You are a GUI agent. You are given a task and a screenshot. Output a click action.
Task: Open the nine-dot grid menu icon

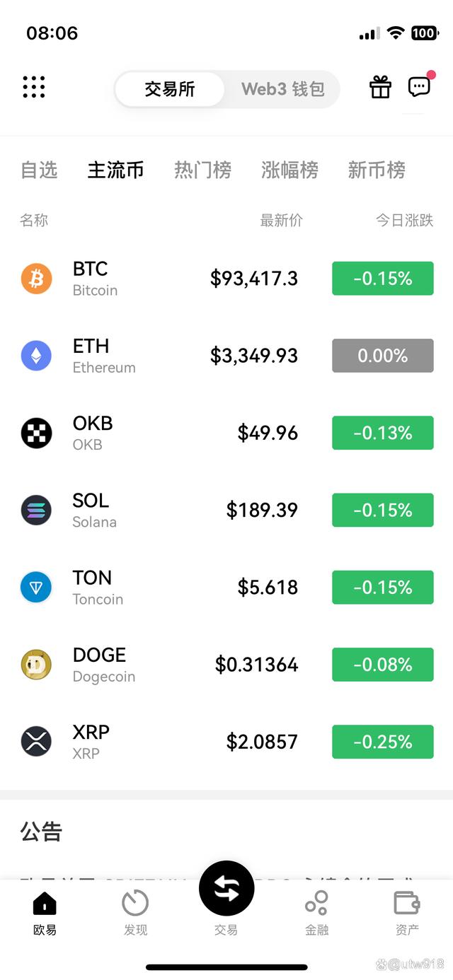(x=33, y=87)
